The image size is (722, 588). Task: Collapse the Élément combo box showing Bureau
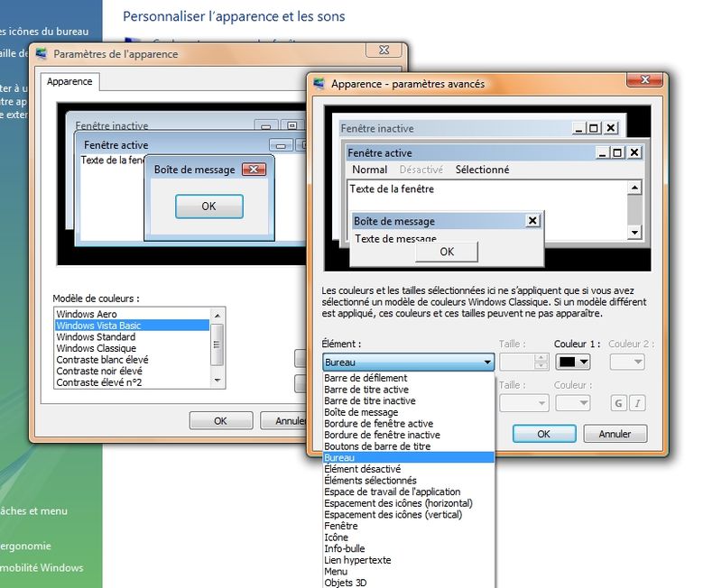[409, 363]
